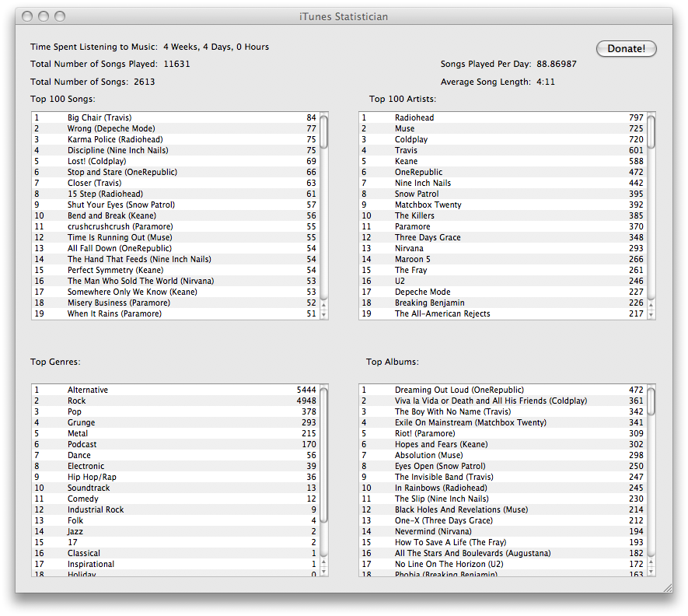
Task: Select the genre row Grunge
Action: (x=176, y=422)
